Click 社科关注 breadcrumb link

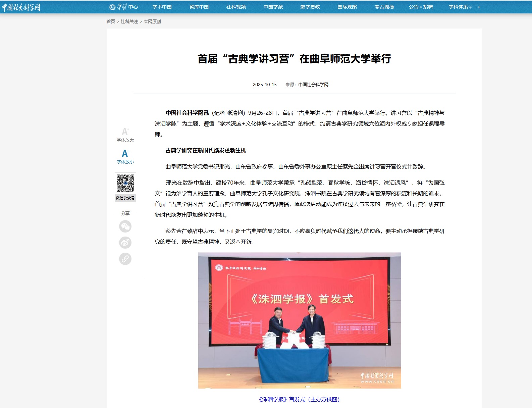(129, 21)
